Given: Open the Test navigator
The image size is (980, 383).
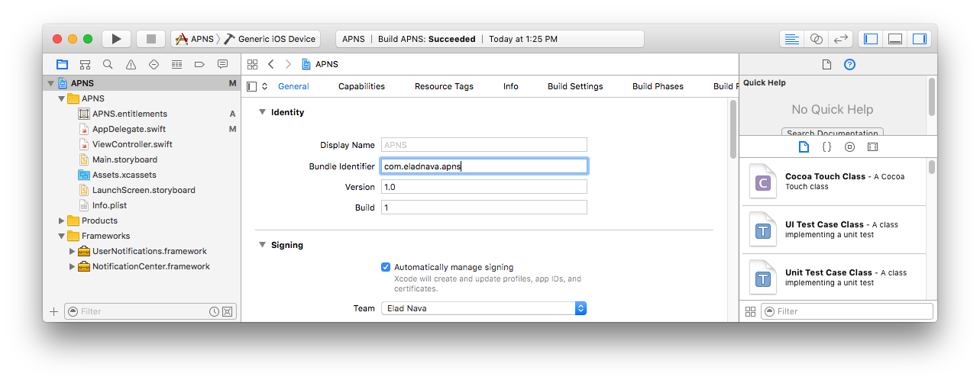Looking at the screenshot, I should pyautogui.click(x=154, y=64).
